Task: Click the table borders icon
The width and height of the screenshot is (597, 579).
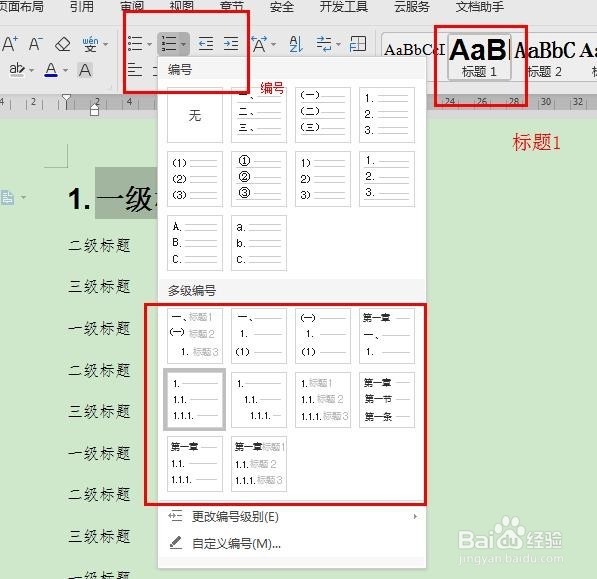Action: click(358, 44)
